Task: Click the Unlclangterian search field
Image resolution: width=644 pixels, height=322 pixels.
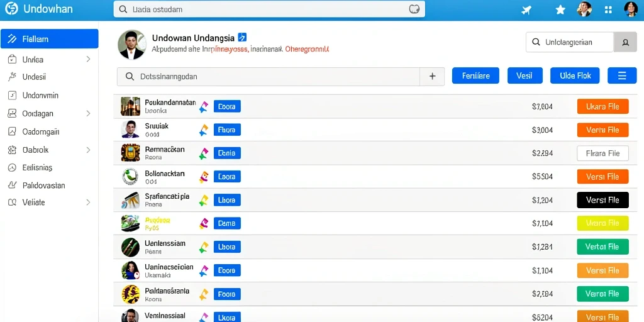Action: click(x=570, y=42)
